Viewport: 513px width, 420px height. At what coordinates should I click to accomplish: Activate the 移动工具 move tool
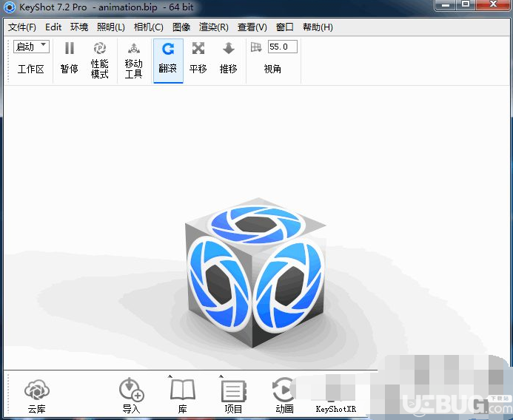pyautogui.click(x=133, y=60)
